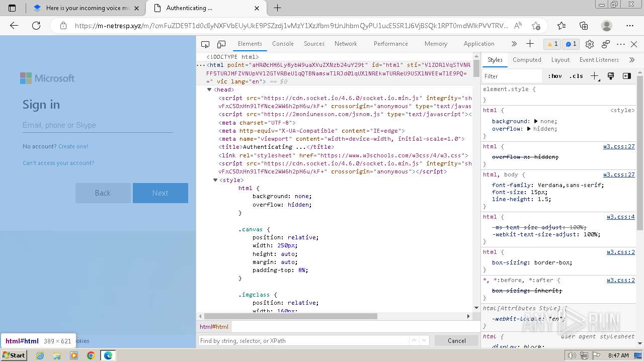Viewport: 644px width, 362px height.
Task: Open w3.css:4 stylesheet link
Action: click(620, 217)
